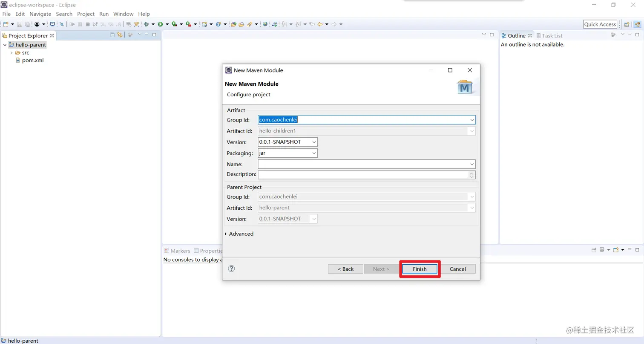Open the Version 0.0.1-SNAPSHOT dropdown

[314, 142]
